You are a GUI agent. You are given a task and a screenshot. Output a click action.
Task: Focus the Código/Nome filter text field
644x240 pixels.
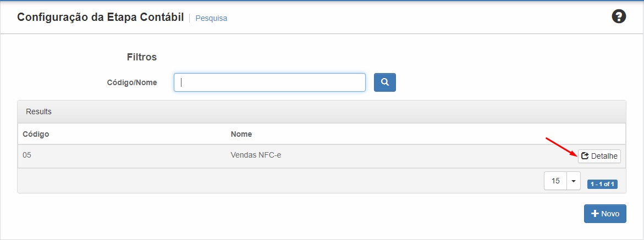(x=269, y=82)
